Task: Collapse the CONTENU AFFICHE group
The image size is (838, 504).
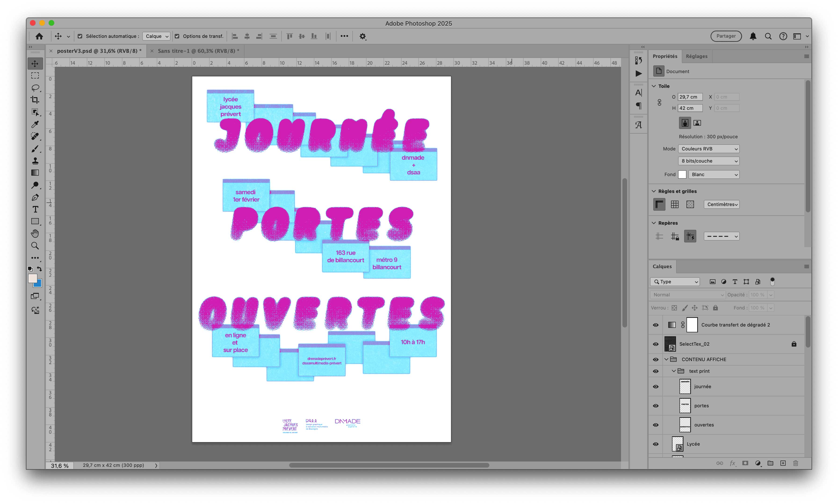Action: (666, 359)
